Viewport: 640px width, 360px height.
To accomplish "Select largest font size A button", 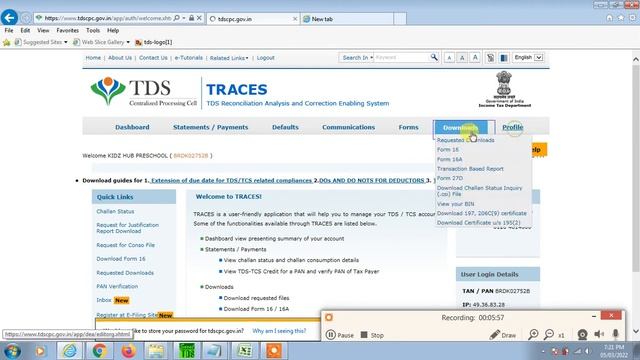I will (475, 58).
